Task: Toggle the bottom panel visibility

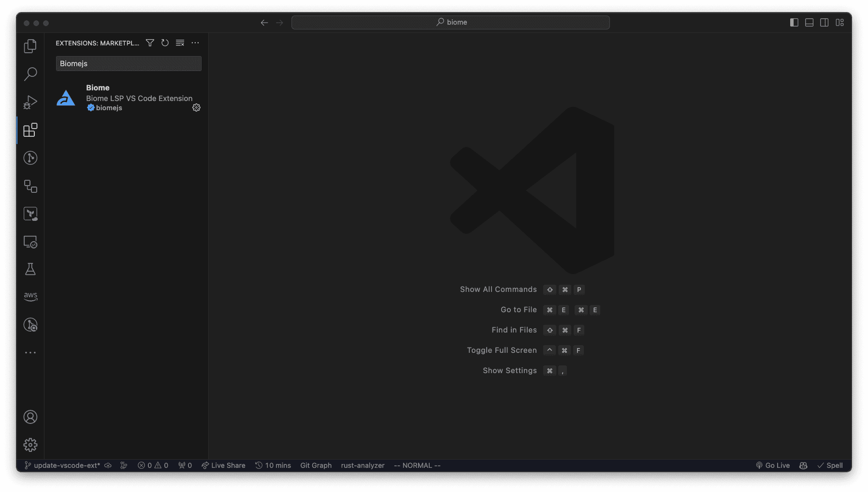Action: coord(809,23)
